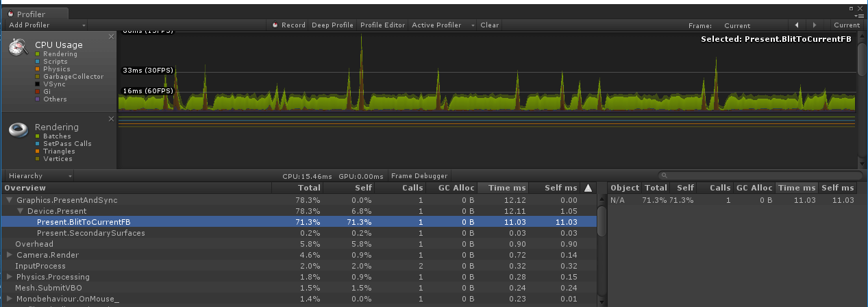
Task: Step to the next frame arrow
Action: click(814, 25)
